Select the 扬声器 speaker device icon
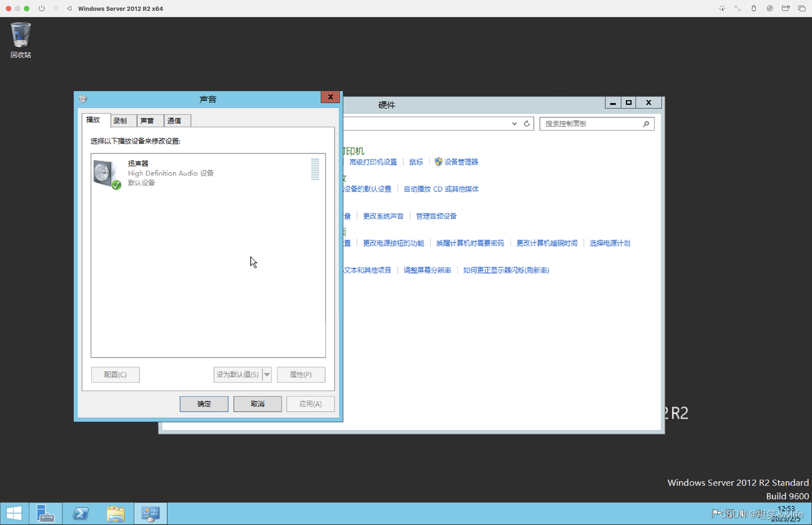812x525 pixels. point(107,174)
